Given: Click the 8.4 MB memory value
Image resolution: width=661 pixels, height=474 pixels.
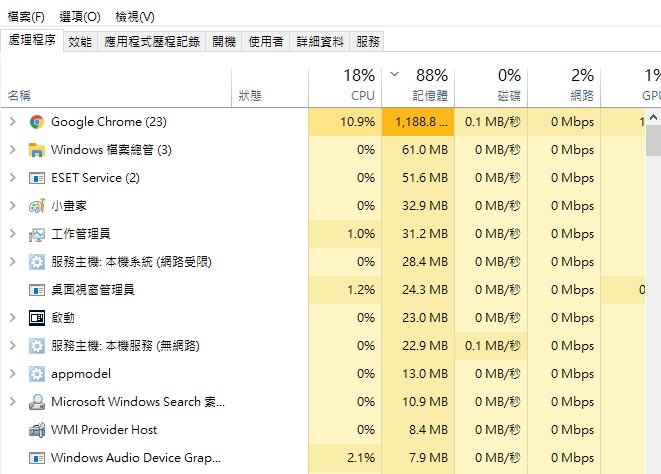Looking at the screenshot, I should coord(428,430).
